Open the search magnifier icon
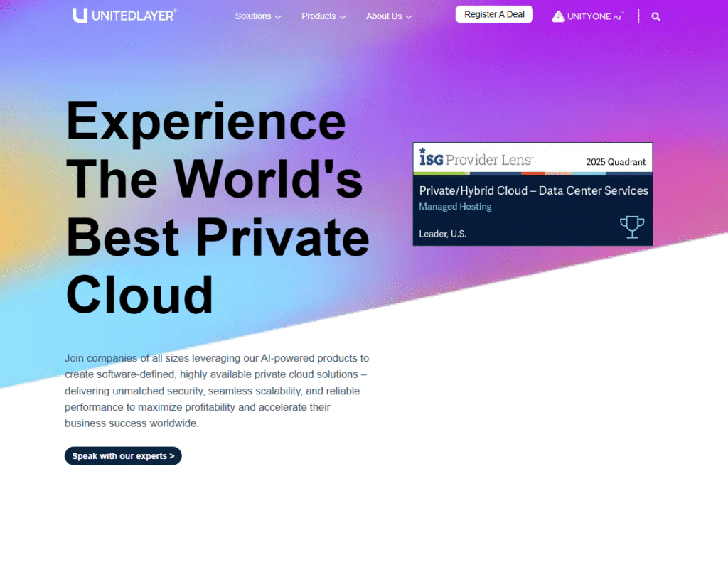Screen dimensions: 728x562 pyautogui.click(x=655, y=16)
